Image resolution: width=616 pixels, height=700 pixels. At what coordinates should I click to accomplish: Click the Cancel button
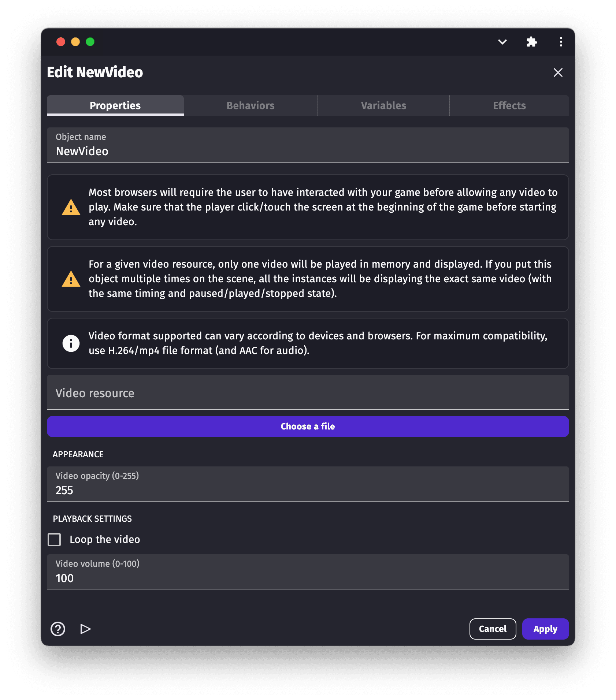tap(493, 629)
